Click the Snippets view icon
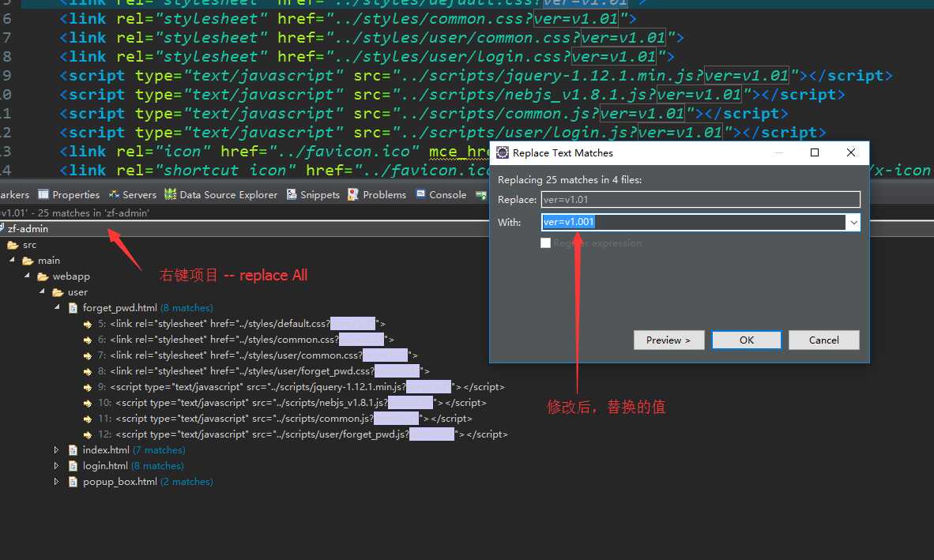 coord(292,194)
